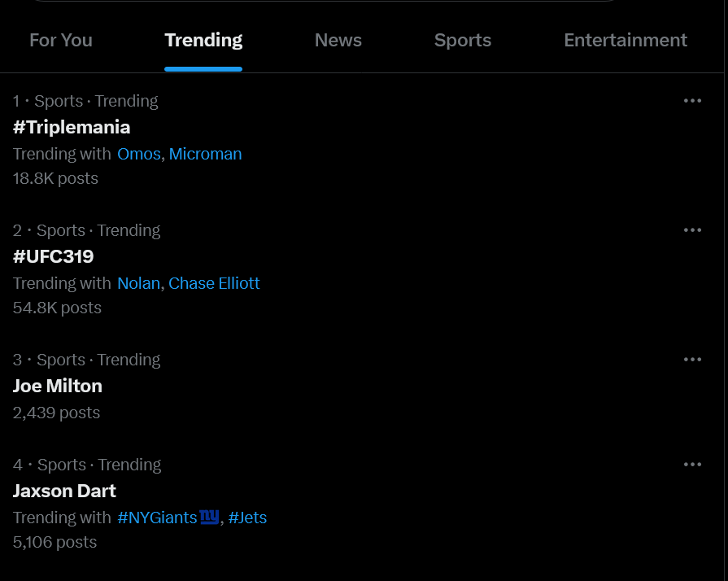Open the News tab
This screenshot has height=581, width=728.
[338, 40]
